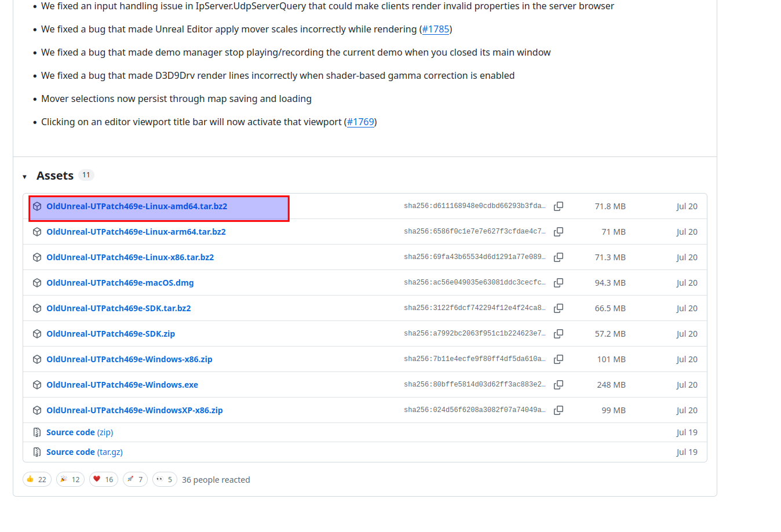This screenshot has width=781, height=532.
Task: Click package icon beside Linux-x86 tarball
Action: coord(37,257)
